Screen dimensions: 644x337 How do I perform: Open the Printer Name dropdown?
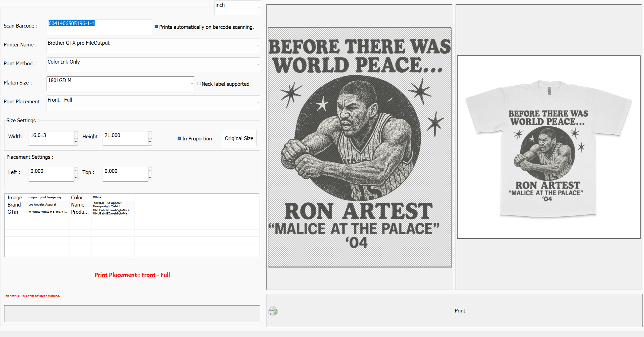(257, 46)
